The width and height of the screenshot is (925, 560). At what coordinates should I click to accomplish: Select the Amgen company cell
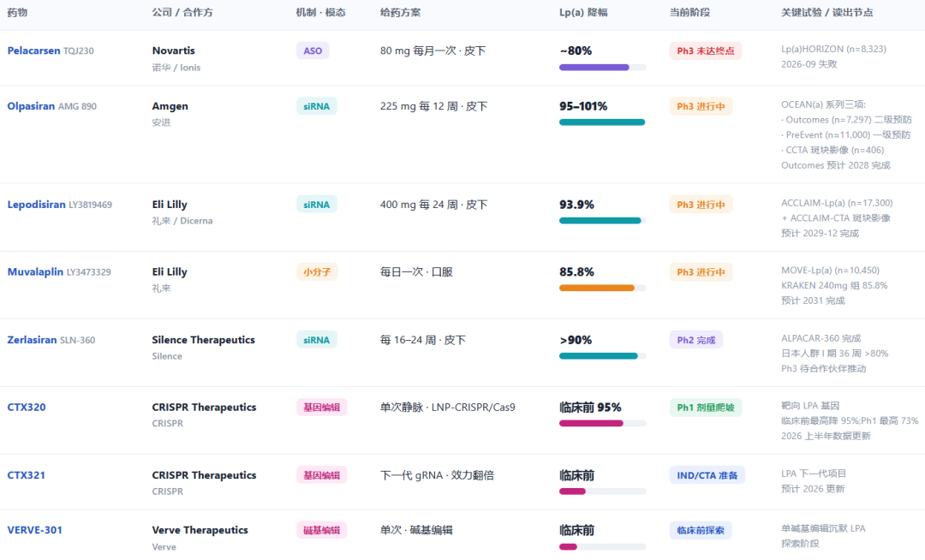pos(170,106)
